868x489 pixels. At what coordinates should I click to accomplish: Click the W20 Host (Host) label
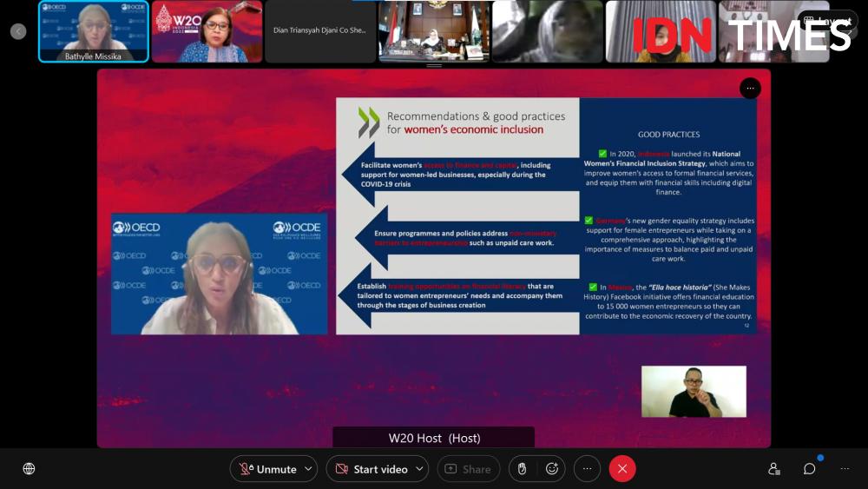point(434,438)
